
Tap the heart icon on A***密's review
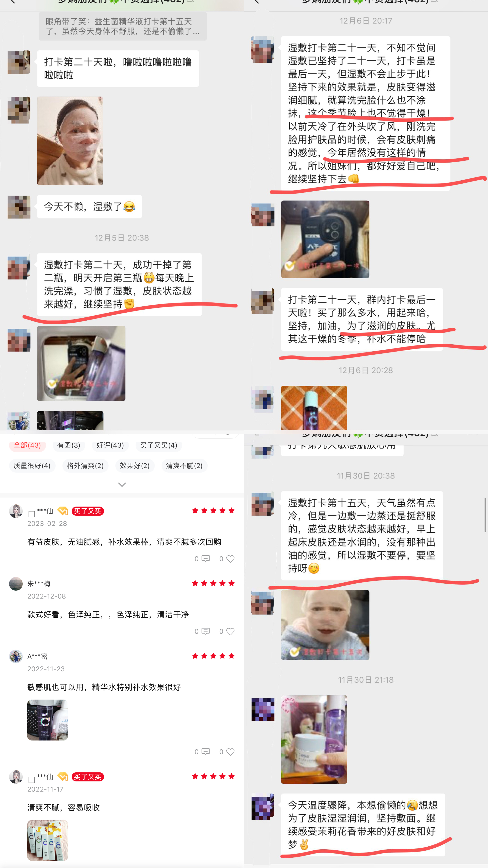[230, 752]
